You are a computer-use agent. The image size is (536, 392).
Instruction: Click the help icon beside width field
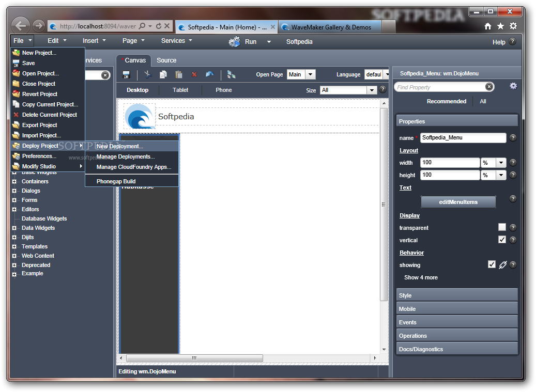[x=513, y=163]
